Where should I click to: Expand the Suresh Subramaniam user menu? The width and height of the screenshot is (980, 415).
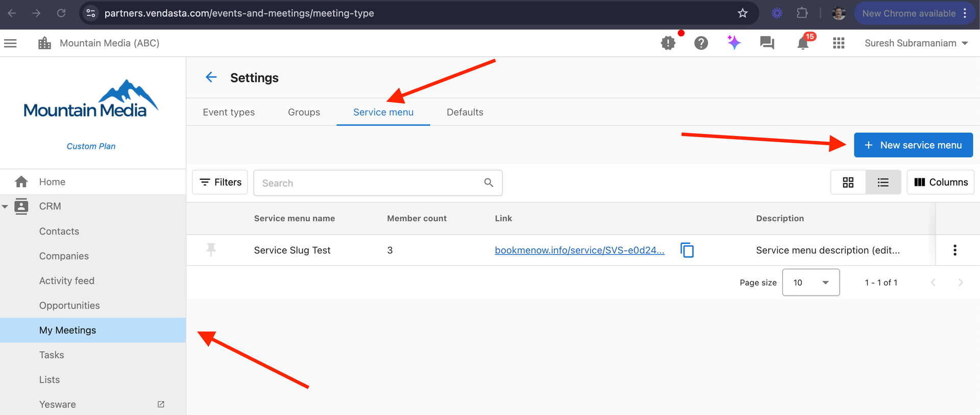click(916, 43)
